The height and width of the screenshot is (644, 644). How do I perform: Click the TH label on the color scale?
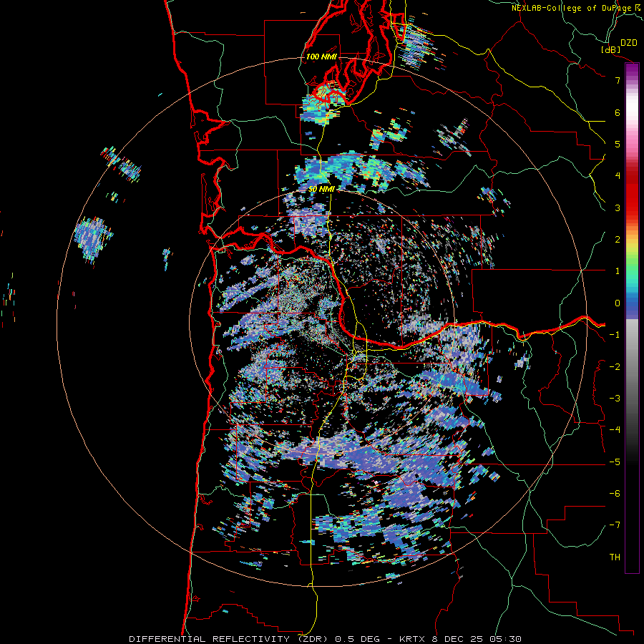click(x=615, y=557)
